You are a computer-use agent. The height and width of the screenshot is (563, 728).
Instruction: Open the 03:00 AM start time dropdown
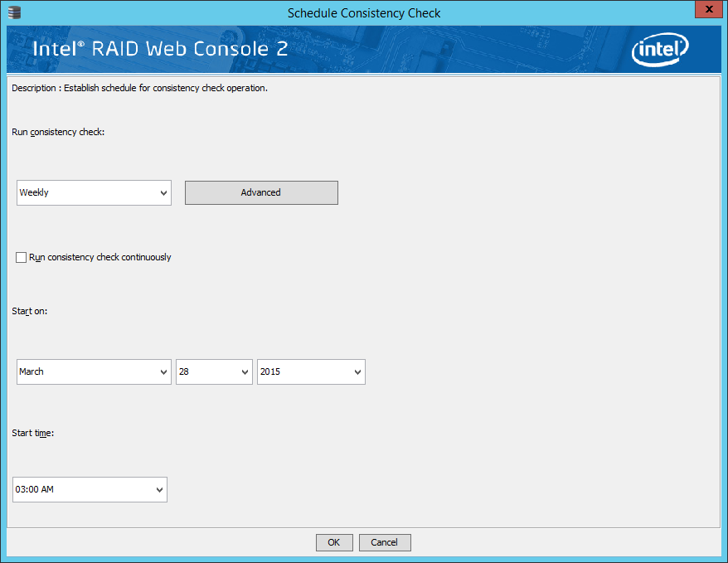90,490
